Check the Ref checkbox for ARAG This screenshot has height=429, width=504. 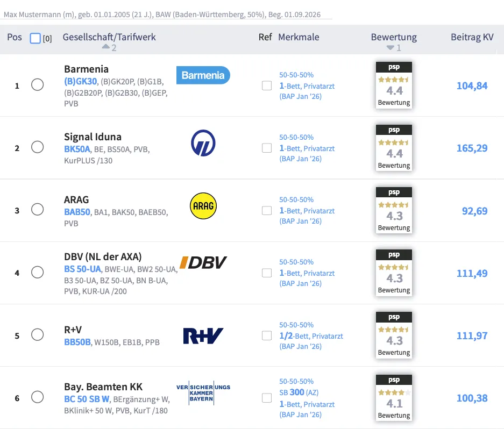click(266, 211)
